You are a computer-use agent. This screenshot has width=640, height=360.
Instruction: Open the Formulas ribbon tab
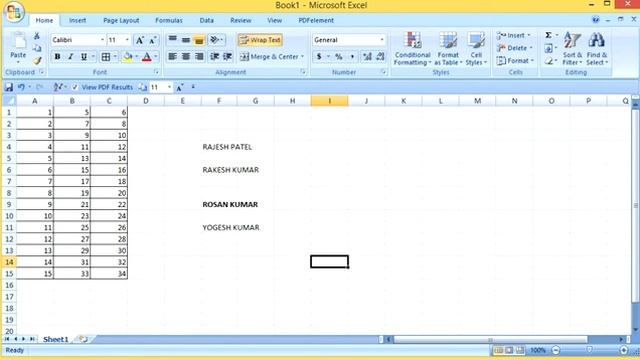pos(169,20)
